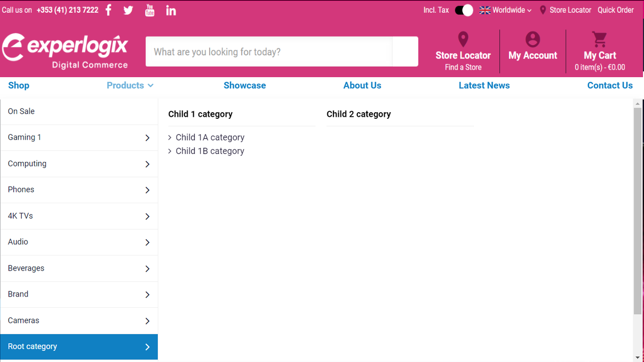The image size is (644, 362).
Task: Select Computing in the category sidebar
Action: pos(79,164)
